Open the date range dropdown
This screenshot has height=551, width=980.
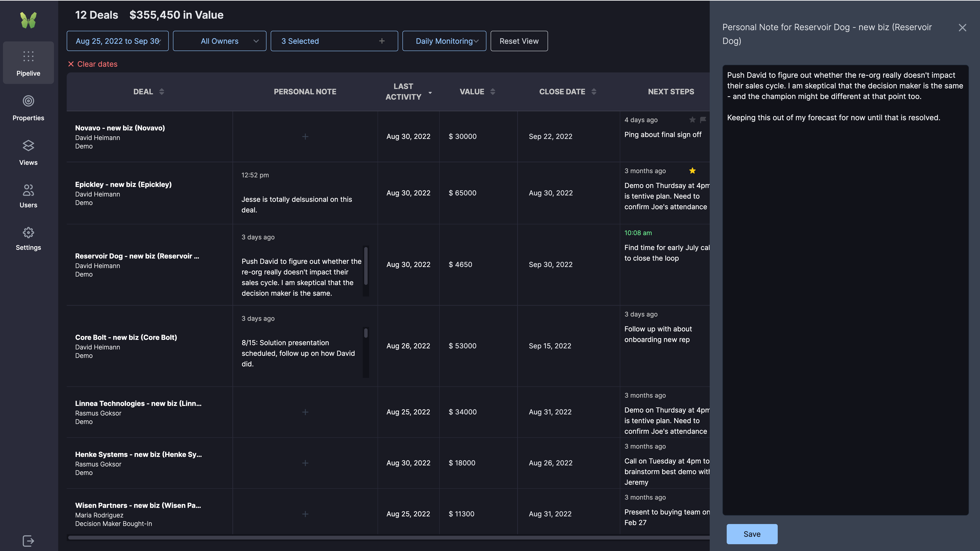pyautogui.click(x=118, y=41)
